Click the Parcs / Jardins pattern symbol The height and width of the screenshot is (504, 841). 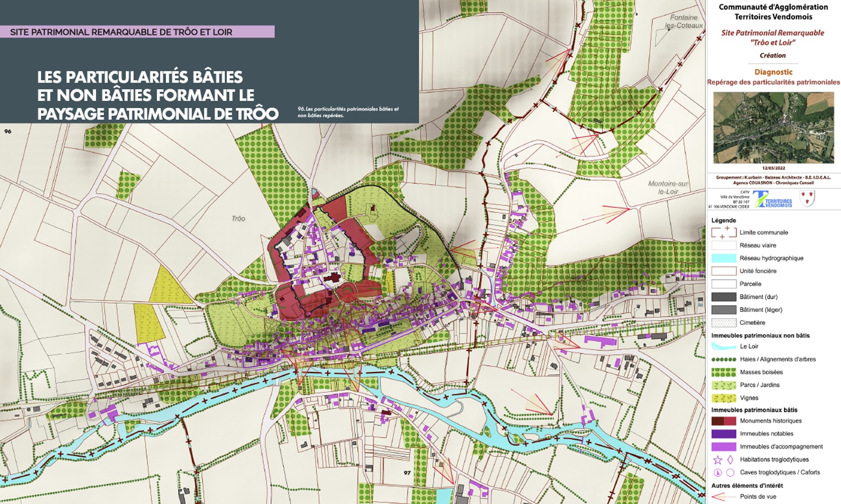coord(723,385)
